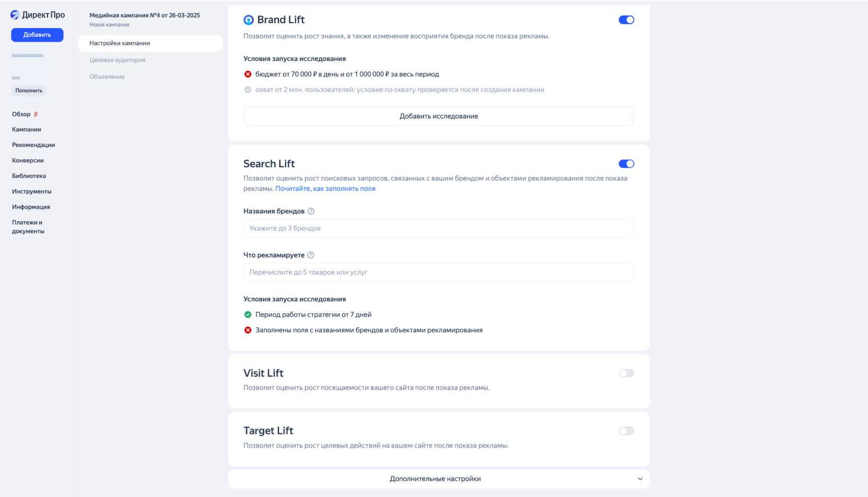Open Целевая аудитория step

[117, 60]
